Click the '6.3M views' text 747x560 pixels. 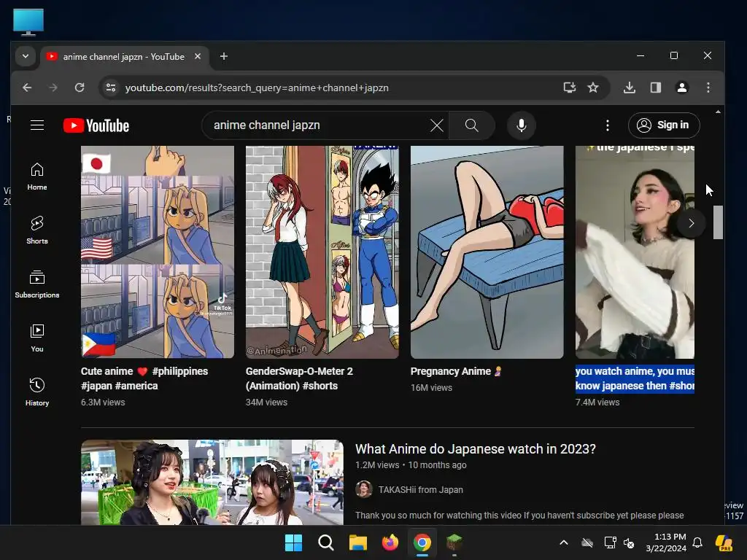point(103,402)
